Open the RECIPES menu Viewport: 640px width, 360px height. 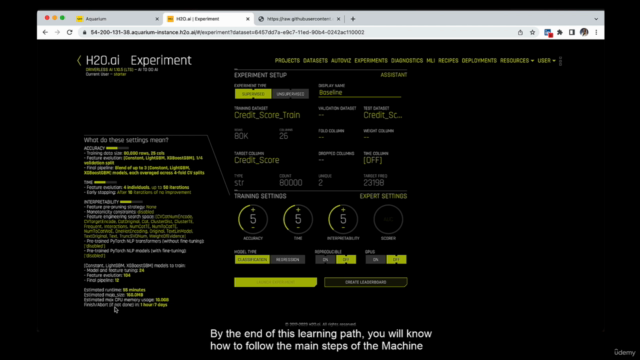(448, 60)
